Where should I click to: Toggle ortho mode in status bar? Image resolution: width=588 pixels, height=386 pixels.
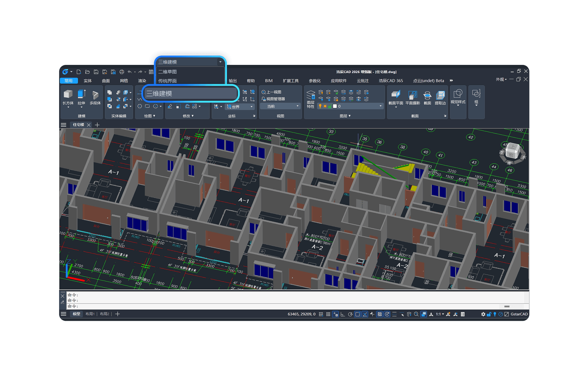pos(343,314)
